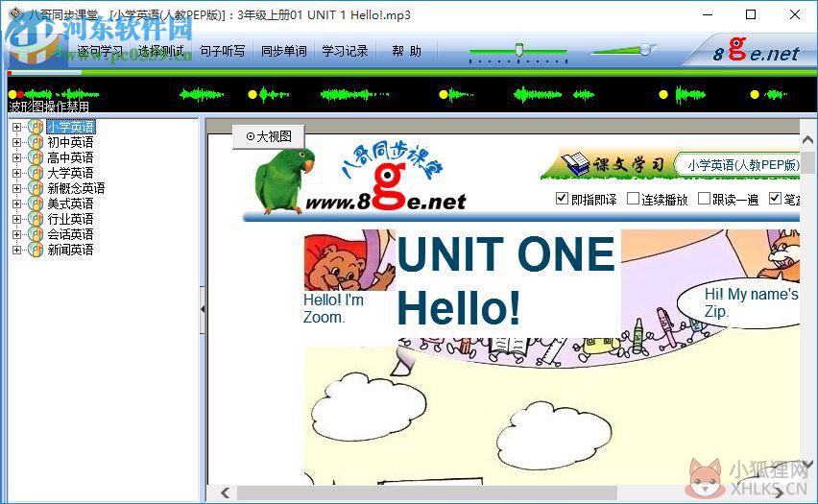Screen dimensions: 818x504
Task: Click the red dot waveform marker
Action: (x=20, y=94)
